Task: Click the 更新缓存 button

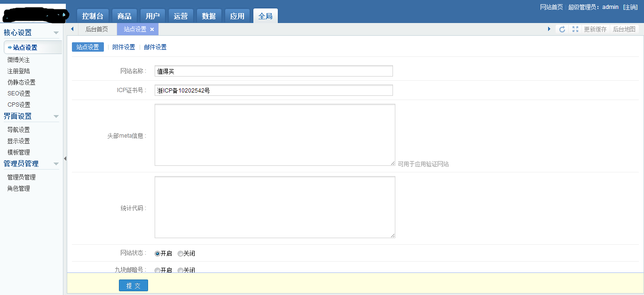Action: pyautogui.click(x=595, y=29)
